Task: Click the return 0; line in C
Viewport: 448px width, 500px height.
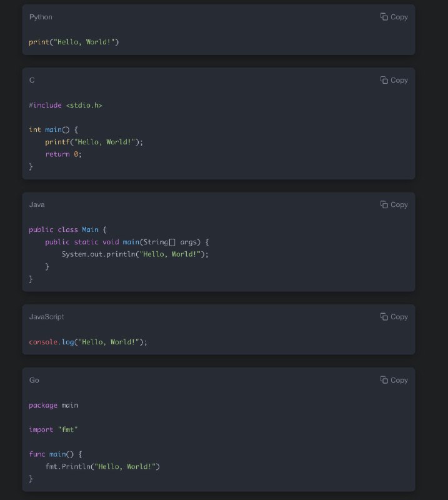Action: click(x=63, y=154)
